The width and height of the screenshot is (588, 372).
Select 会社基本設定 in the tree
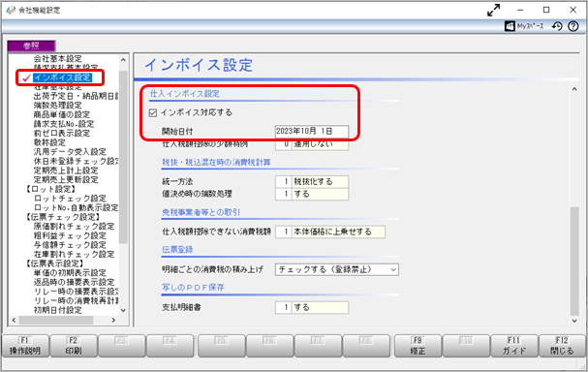click(57, 58)
